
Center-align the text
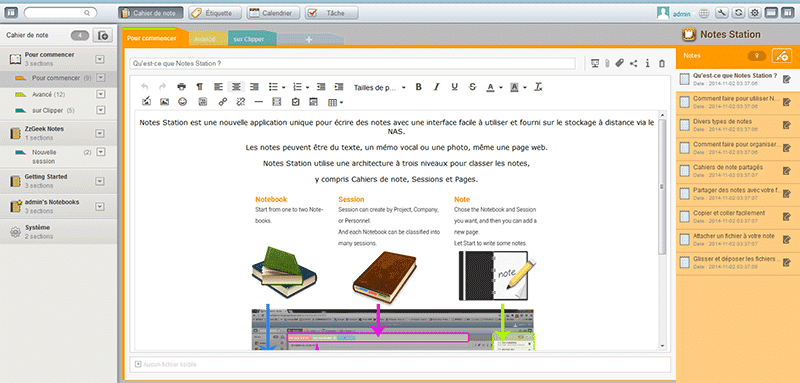pos(236,87)
